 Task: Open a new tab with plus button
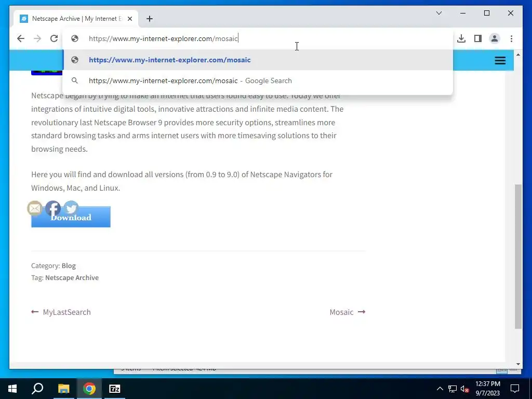click(150, 19)
